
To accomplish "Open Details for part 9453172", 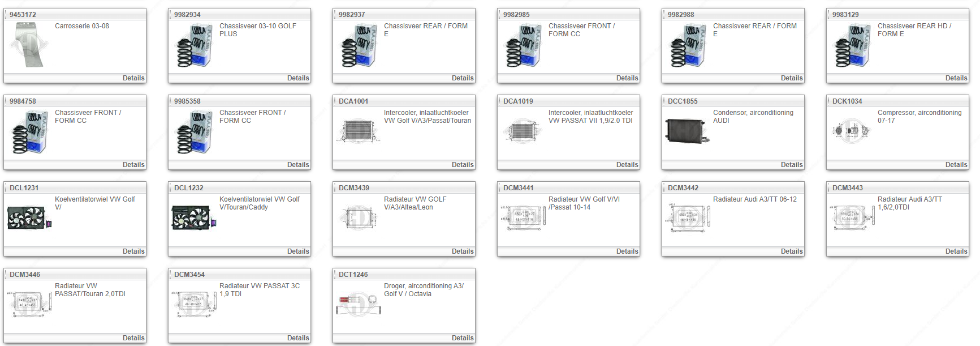I will click(133, 78).
